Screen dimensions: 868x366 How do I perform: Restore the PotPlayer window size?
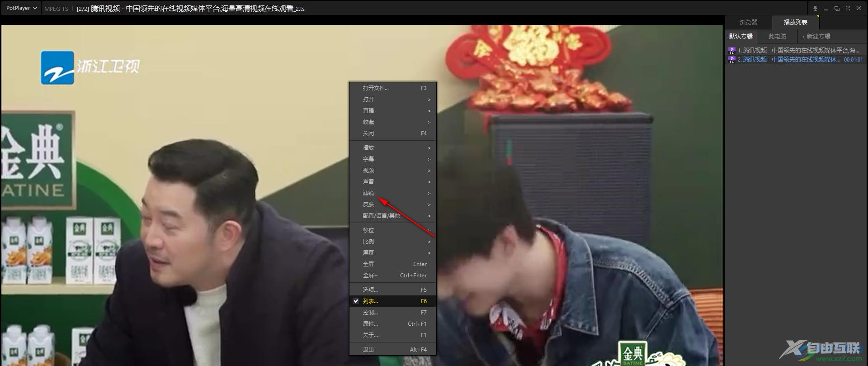[837, 8]
